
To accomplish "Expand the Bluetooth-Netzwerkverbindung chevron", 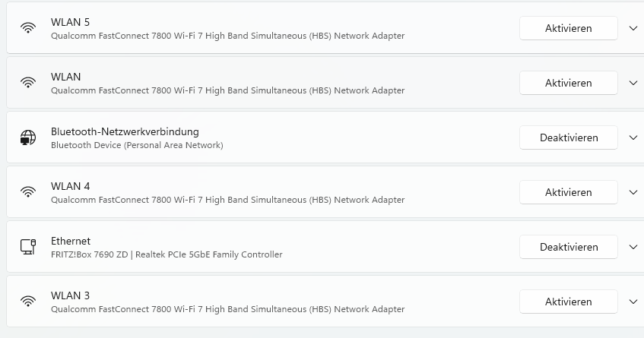I will 633,137.
